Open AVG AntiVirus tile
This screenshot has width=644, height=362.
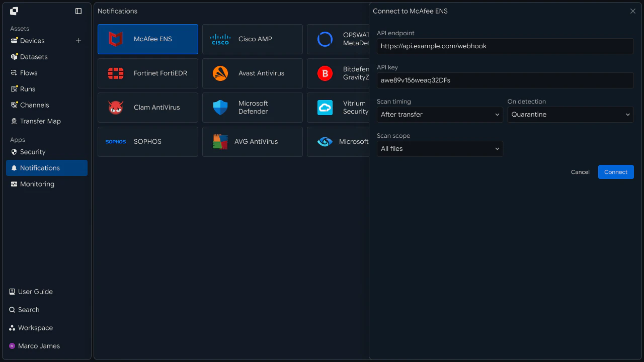(x=253, y=142)
